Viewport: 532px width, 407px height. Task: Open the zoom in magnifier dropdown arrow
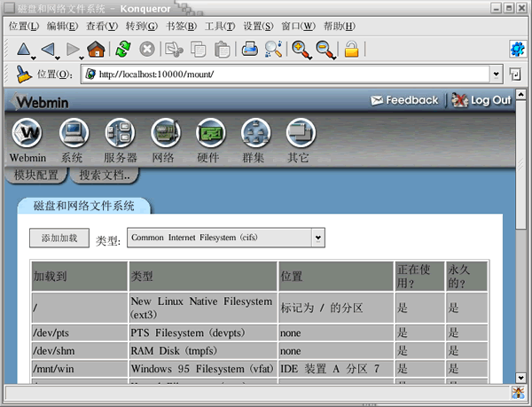pos(310,59)
